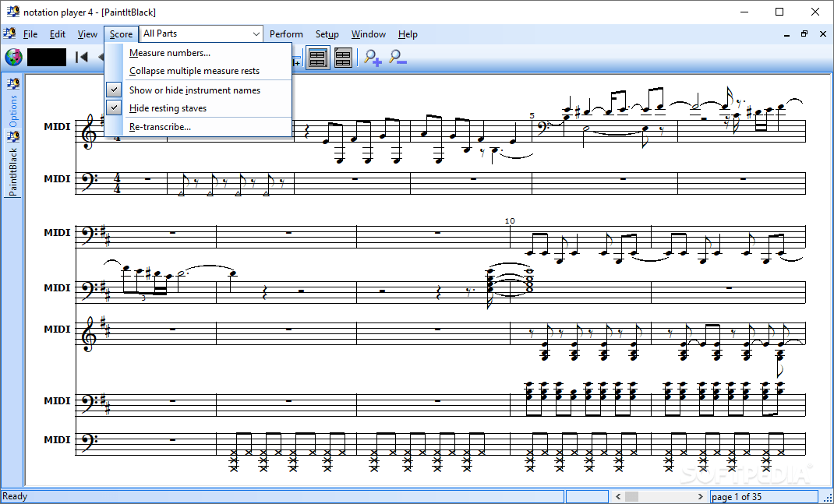Click the Zoom In magnifier icon
Image resolution: width=834 pixels, height=504 pixels.
pyautogui.click(x=372, y=57)
